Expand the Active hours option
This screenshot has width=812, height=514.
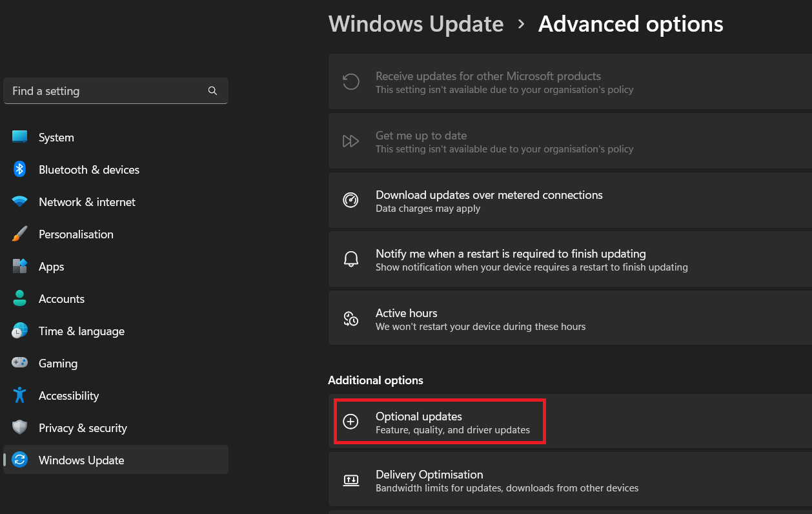pyautogui.click(x=568, y=319)
